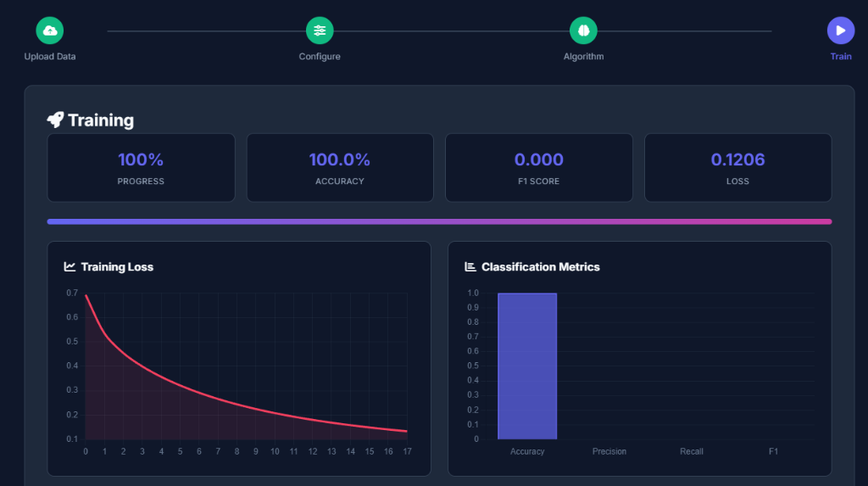Click the line chart icon beside Training Loss

click(x=70, y=267)
